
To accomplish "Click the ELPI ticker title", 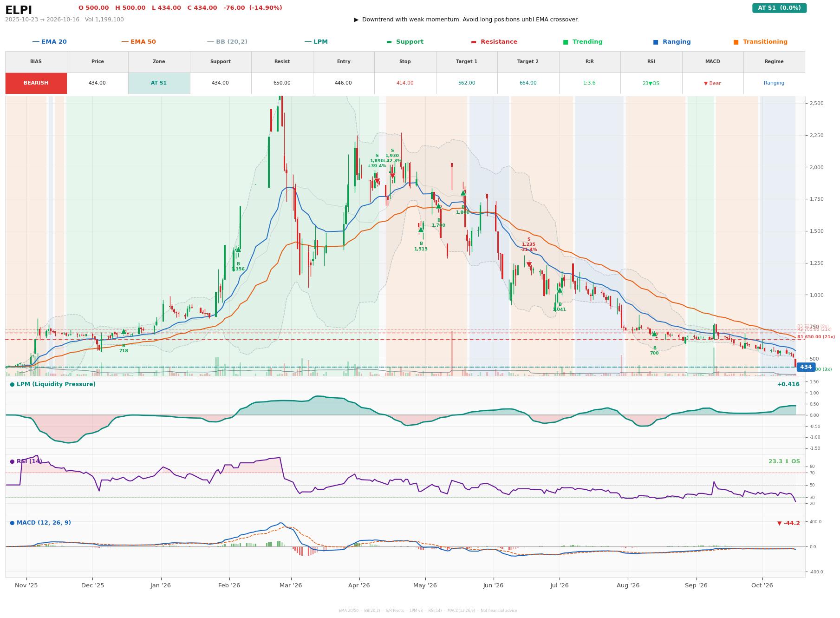I will pyautogui.click(x=19, y=10).
